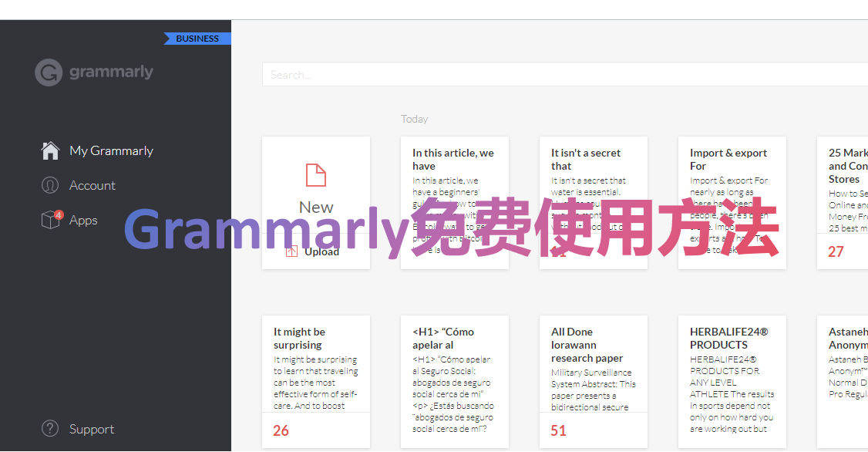Click the score 27 on the '25 Mark' card
868x452 pixels.
click(836, 251)
